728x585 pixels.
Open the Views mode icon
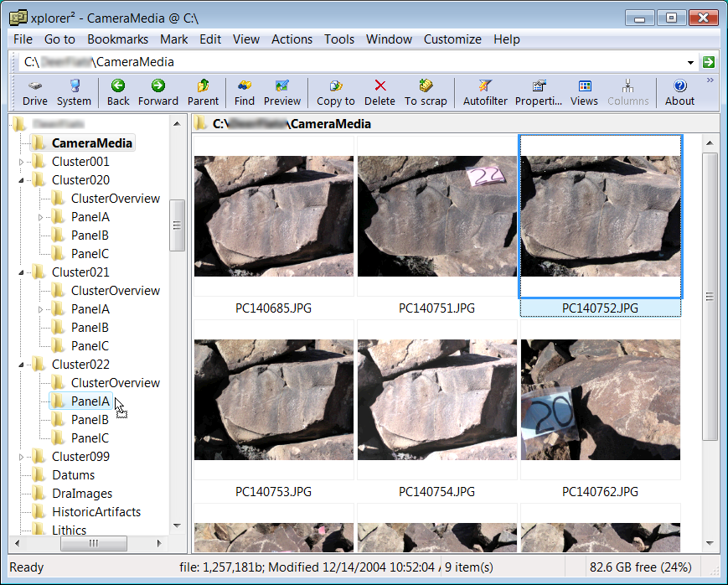tap(584, 92)
